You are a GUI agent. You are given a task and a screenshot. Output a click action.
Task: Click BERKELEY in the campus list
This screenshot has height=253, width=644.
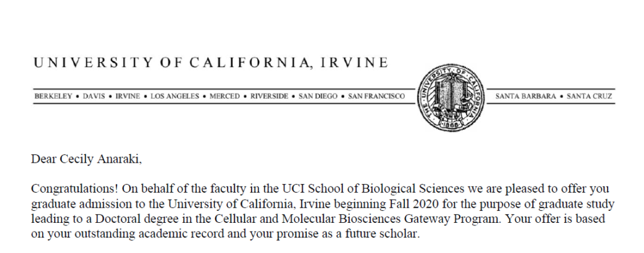point(53,96)
